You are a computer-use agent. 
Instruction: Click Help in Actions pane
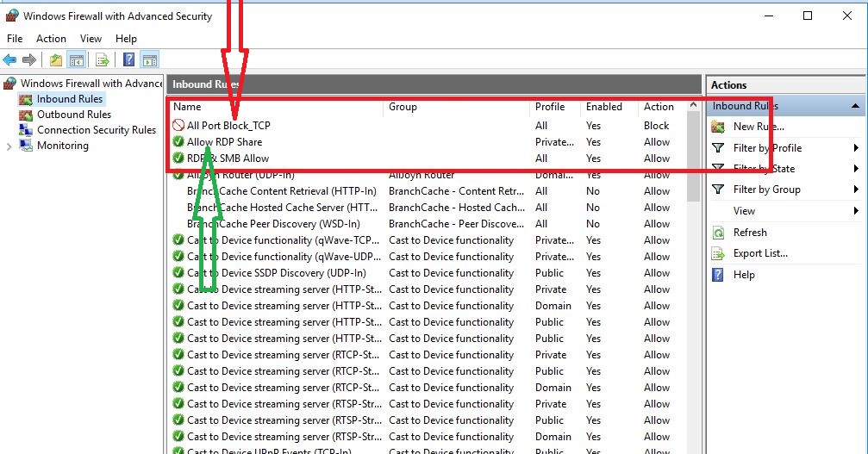(x=744, y=275)
